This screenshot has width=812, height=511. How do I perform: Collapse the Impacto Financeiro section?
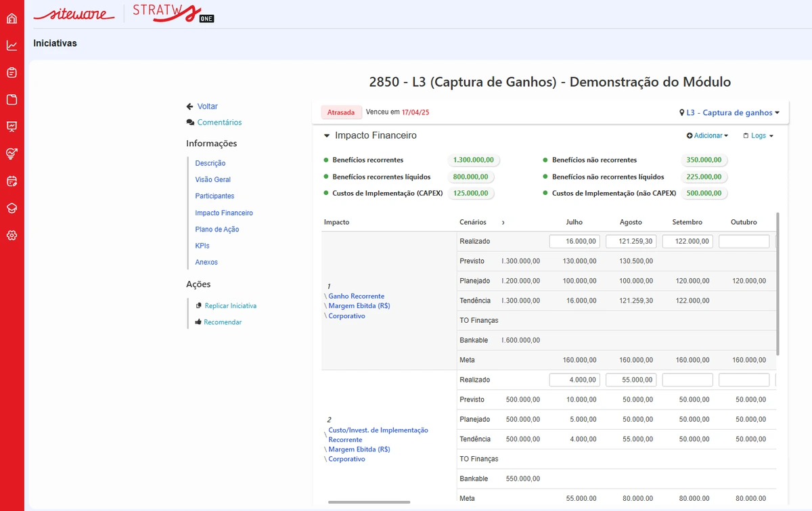click(x=328, y=136)
